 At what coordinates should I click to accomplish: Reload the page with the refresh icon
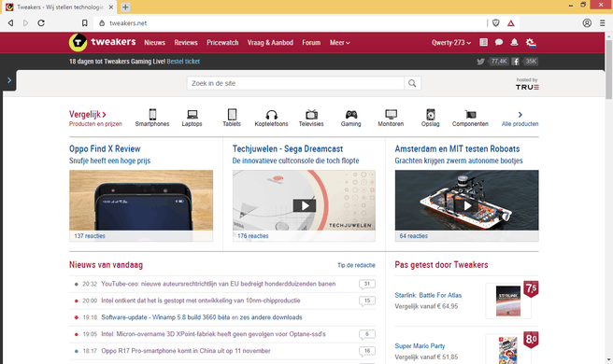pyautogui.click(x=41, y=23)
